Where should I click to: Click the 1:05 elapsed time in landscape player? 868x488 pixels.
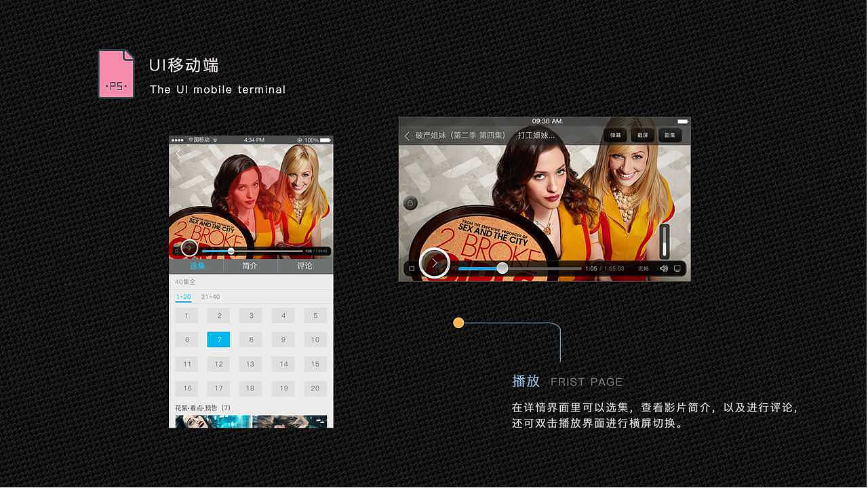[591, 269]
